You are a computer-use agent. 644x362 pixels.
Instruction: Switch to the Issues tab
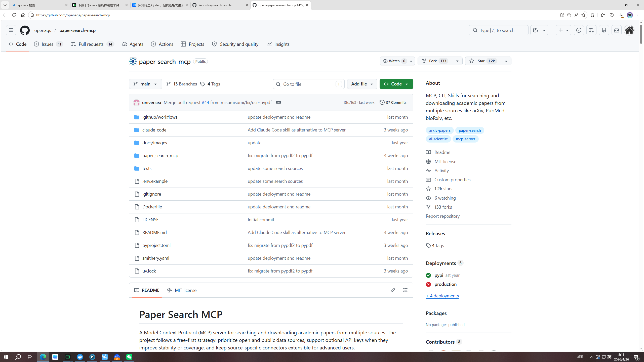click(49, 44)
